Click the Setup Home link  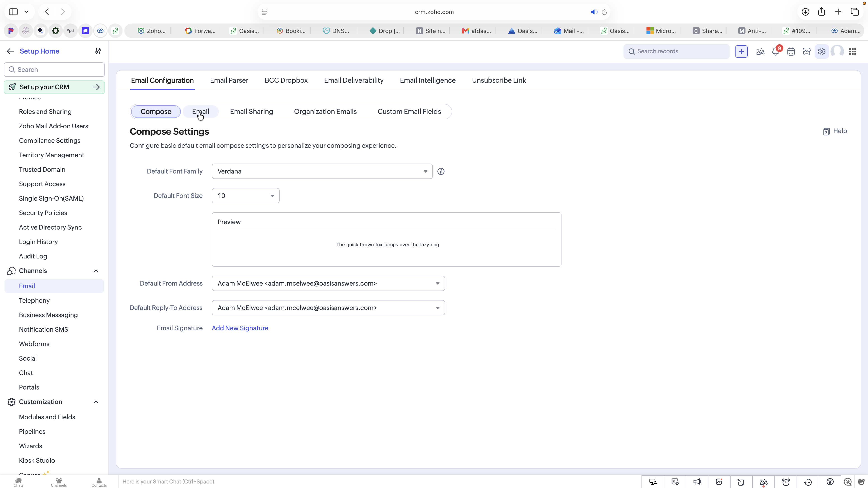39,51
